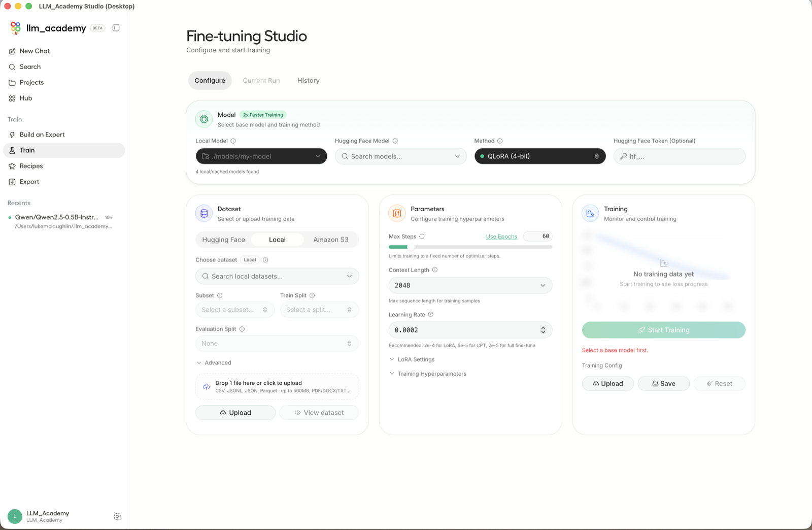Open the Local Model dropdown
812x530 pixels.
[x=261, y=156]
